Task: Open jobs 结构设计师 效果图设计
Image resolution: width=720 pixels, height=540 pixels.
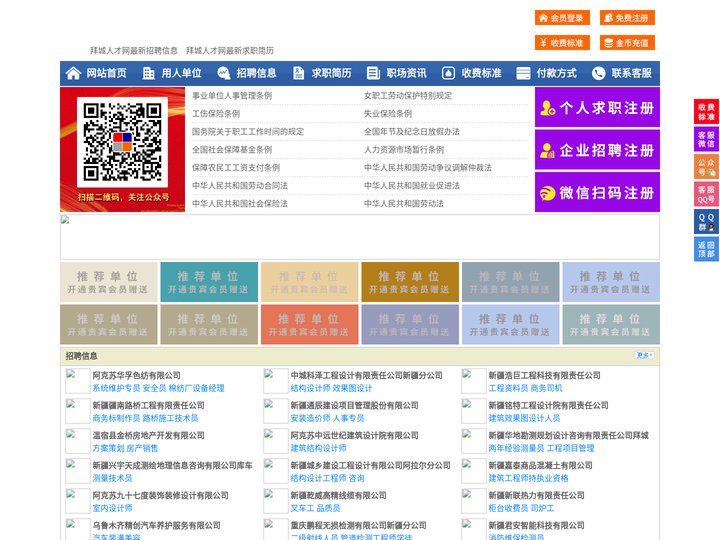Action: point(331,388)
